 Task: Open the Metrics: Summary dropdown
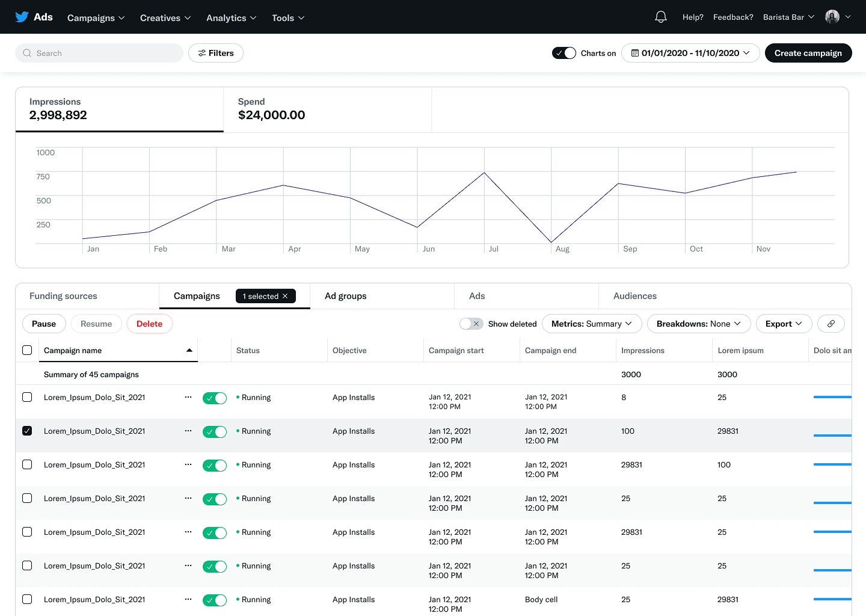pyautogui.click(x=591, y=324)
